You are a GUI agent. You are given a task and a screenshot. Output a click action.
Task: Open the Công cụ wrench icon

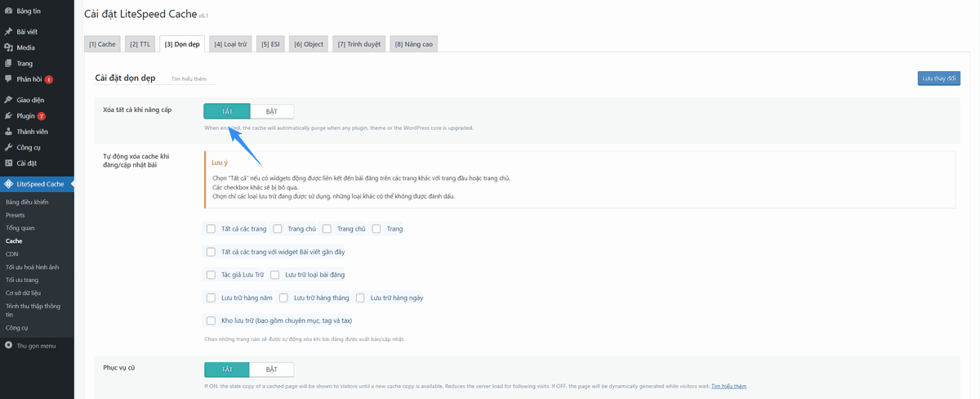click(x=8, y=147)
